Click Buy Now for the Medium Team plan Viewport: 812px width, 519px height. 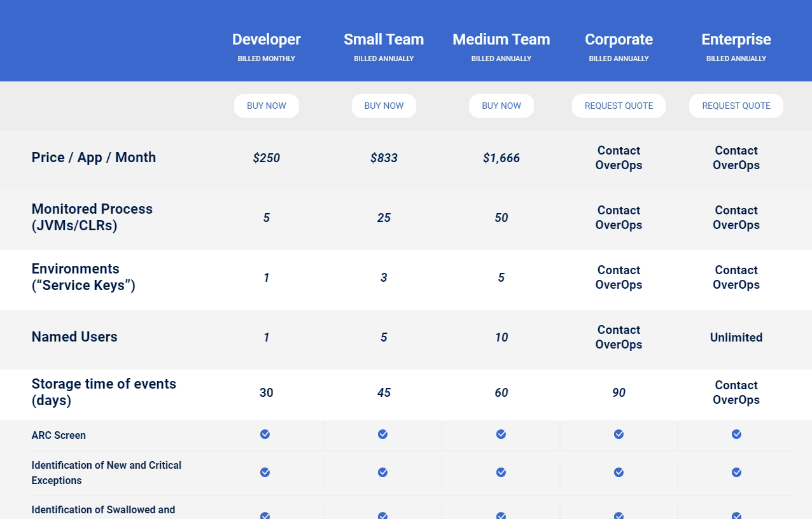pyautogui.click(x=501, y=106)
